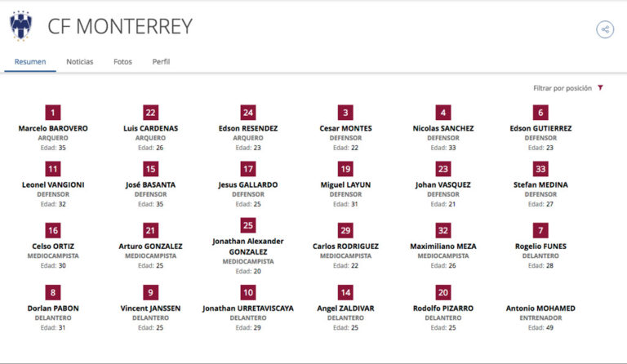Click the CF MONTERREY page title

[120, 26]
